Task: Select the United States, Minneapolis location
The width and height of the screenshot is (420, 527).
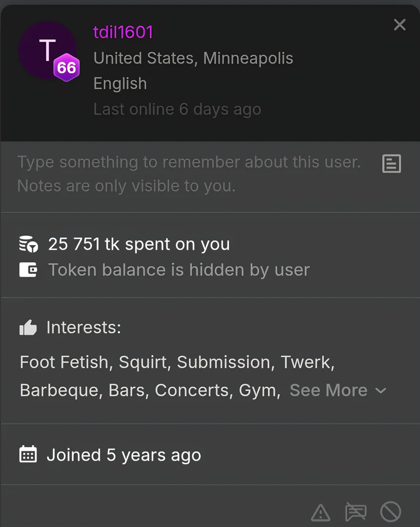Action: [193, 58]
